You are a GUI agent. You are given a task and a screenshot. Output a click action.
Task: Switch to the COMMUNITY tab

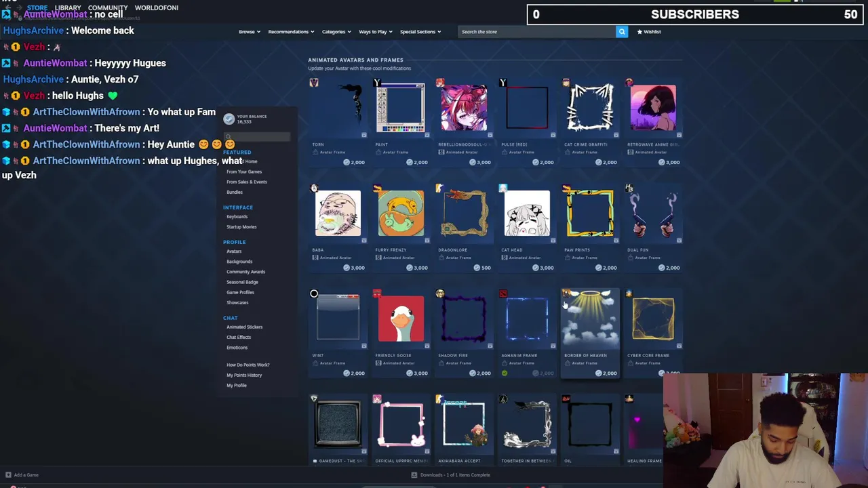click(108, 7)
